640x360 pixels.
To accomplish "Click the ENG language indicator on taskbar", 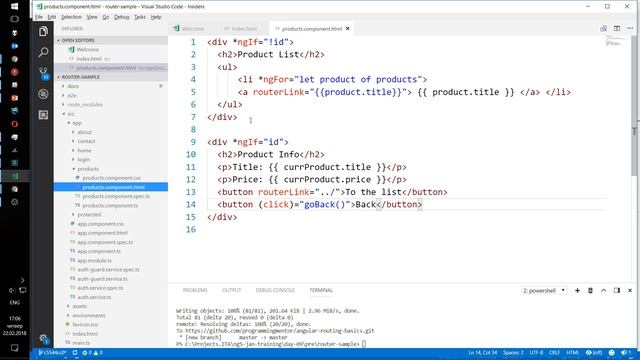I will [x=14, y=302].
